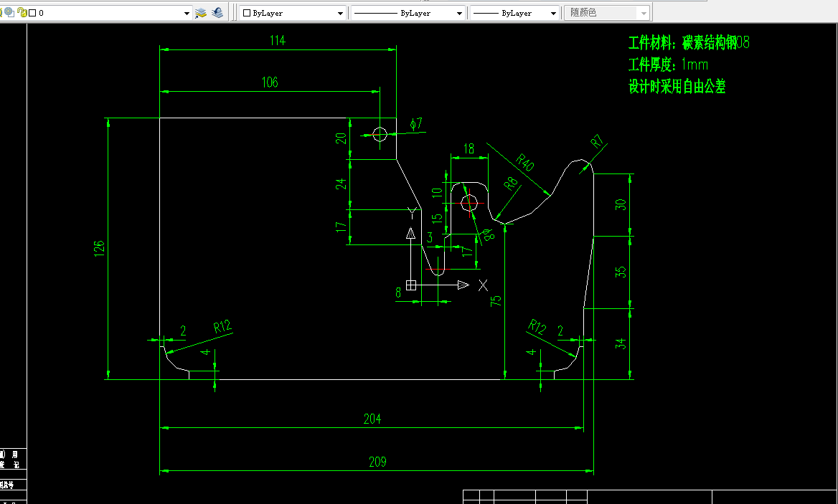Select the 75 vertical dimension text
838x504 pixels.
coord(496,300)
